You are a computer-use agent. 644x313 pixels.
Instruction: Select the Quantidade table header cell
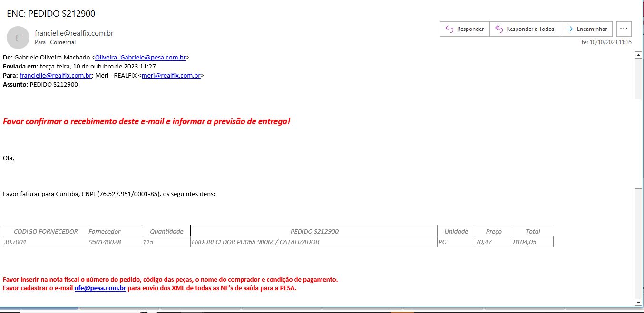point(166,231)
